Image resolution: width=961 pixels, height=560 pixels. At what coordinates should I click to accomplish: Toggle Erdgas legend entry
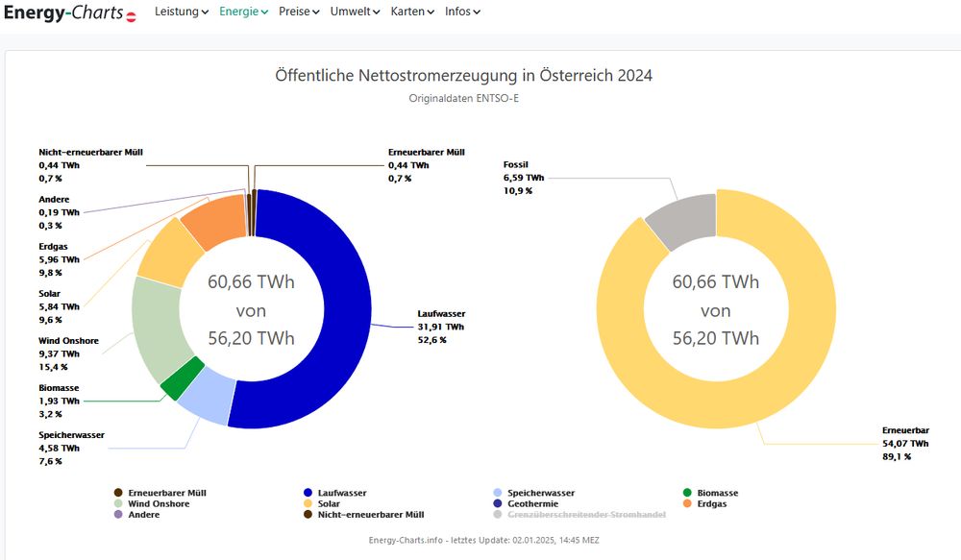click(x=704, y=503)
